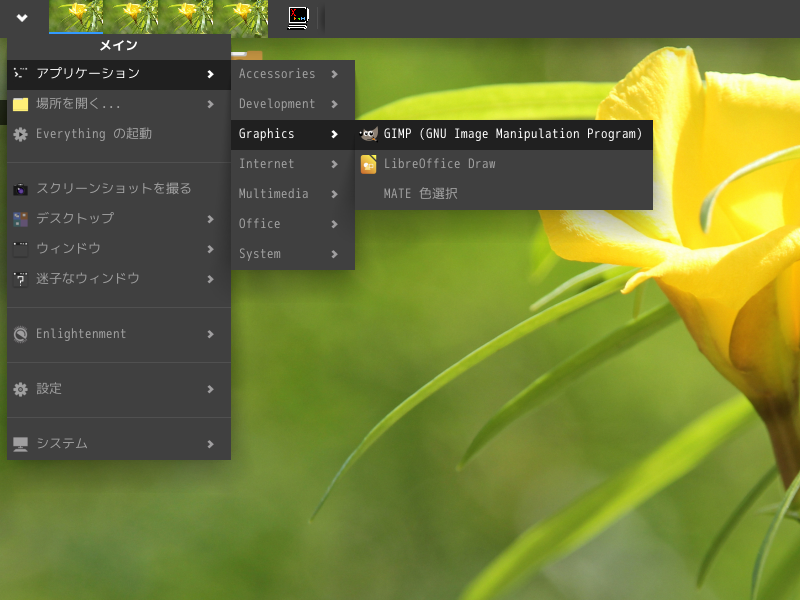
Task: Switch to the second virtual desktop thumbnail
Action: coord(131,18)
